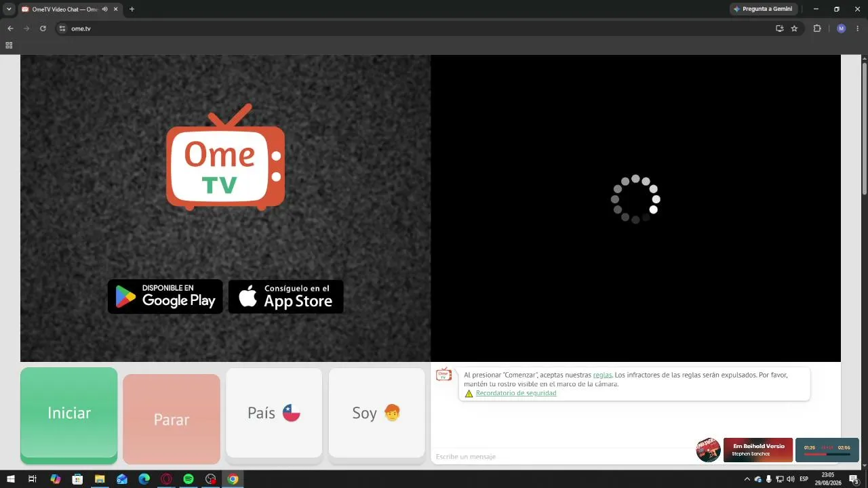Open the site information icon in address bar

62,28
